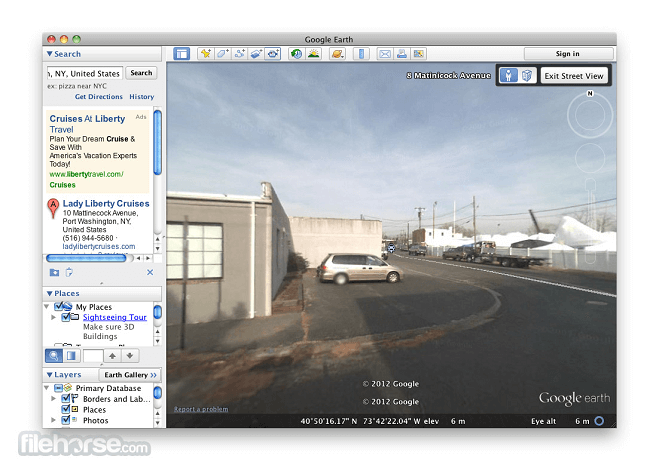Click the Search button

(x=141, y=73)
